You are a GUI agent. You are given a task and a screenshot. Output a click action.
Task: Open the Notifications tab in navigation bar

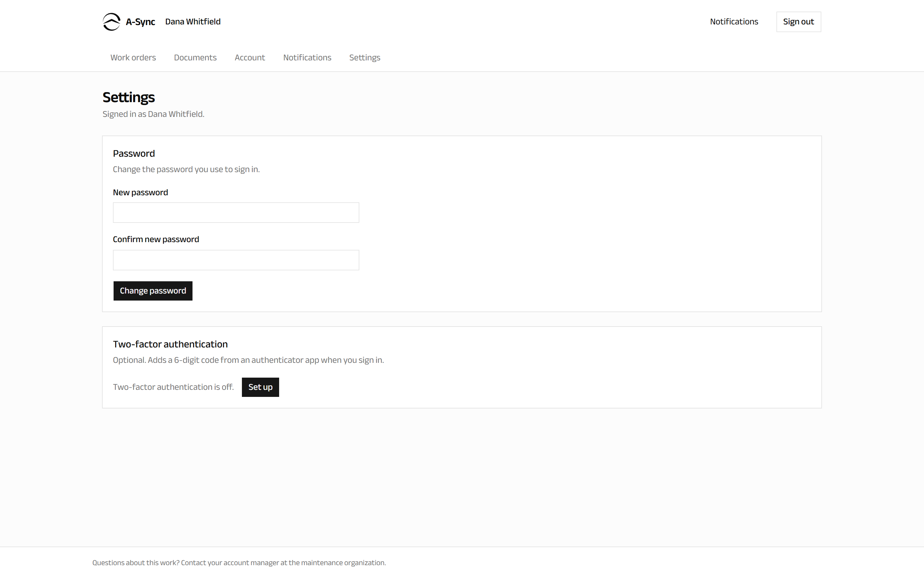pyautogui.click(x=307, y=57)
